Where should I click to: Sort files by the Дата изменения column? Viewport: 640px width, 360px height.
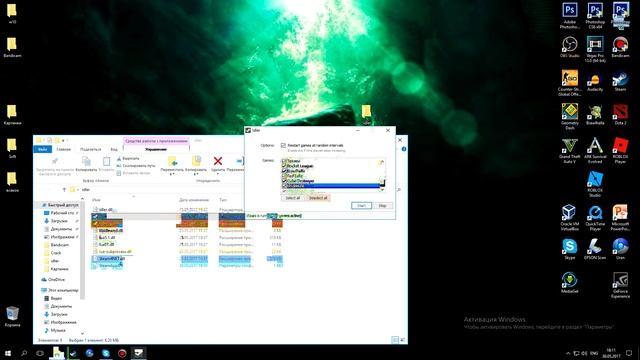tap(194, 200)
